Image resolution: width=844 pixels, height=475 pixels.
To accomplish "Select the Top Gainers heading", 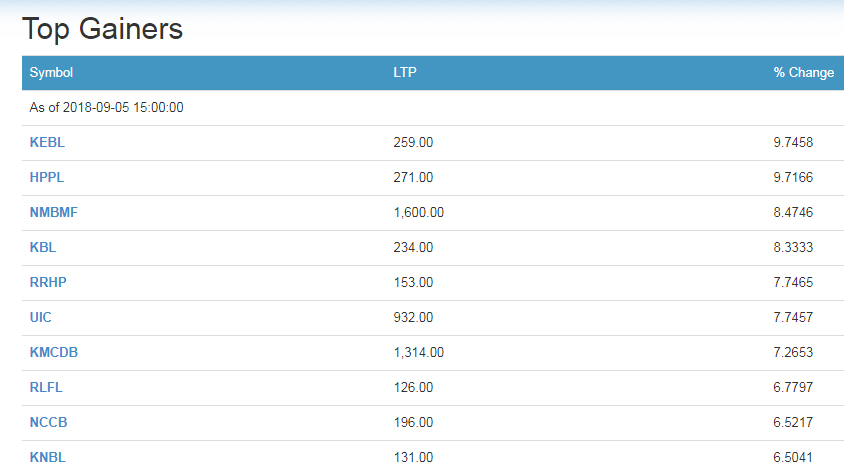I will [x=102, y=29].
